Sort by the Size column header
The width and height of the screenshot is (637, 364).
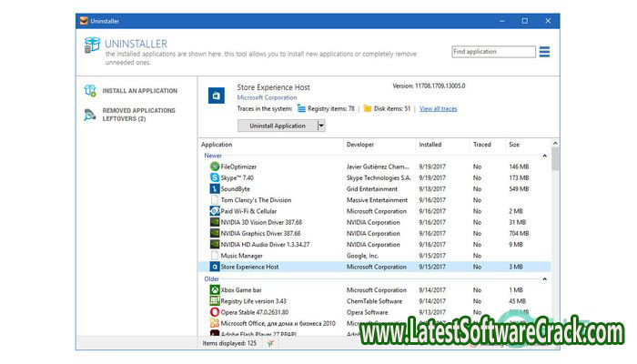click(x=514, y=145)
